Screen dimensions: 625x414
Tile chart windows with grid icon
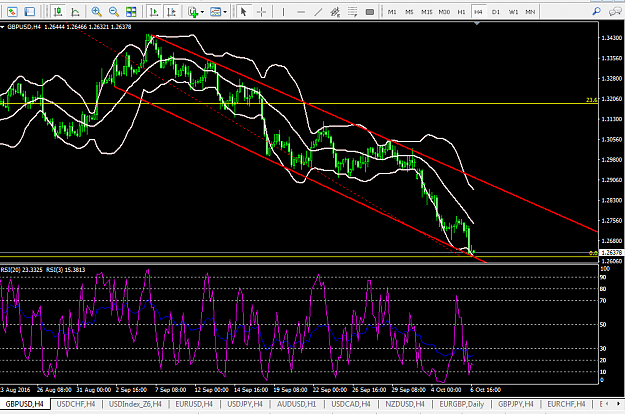point(131,12)
